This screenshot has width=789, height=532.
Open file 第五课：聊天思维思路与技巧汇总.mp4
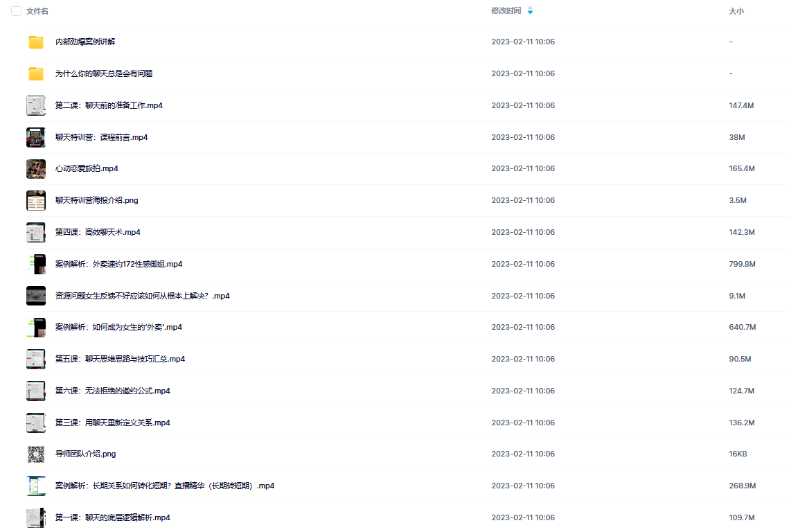[x=120, y=359]
